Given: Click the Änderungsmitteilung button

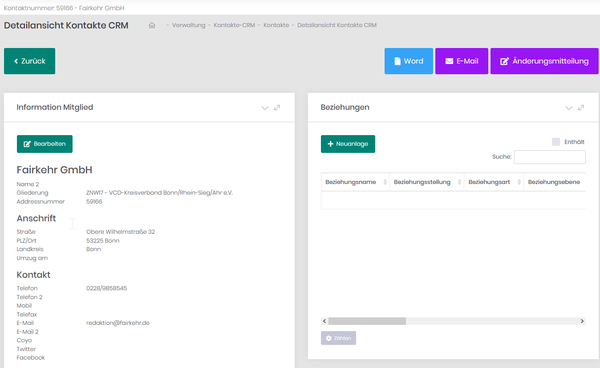Looking at the screenshot, I should (544, 61).
